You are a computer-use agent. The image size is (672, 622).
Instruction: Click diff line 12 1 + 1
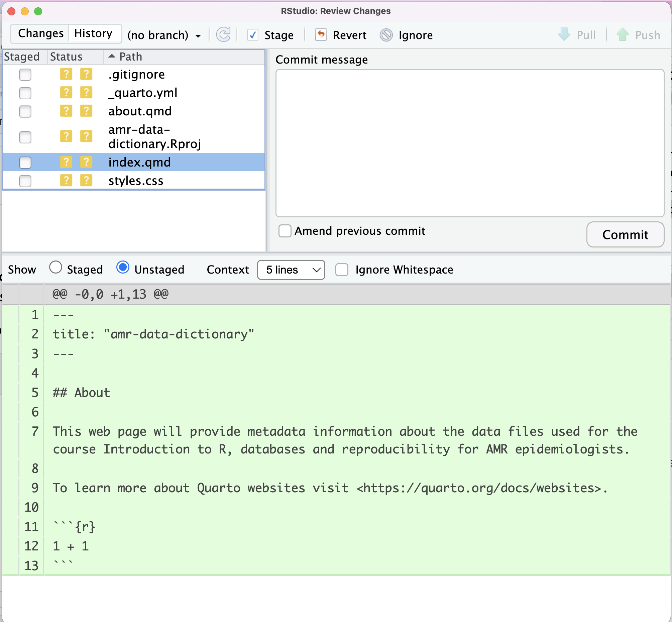[71, 546]
